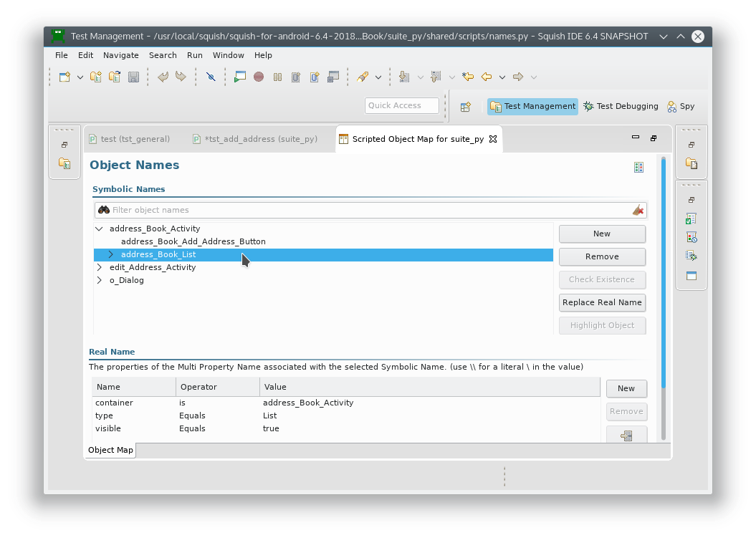
Task: Open the Test Results view from the right sidebar
Action: 692,218
